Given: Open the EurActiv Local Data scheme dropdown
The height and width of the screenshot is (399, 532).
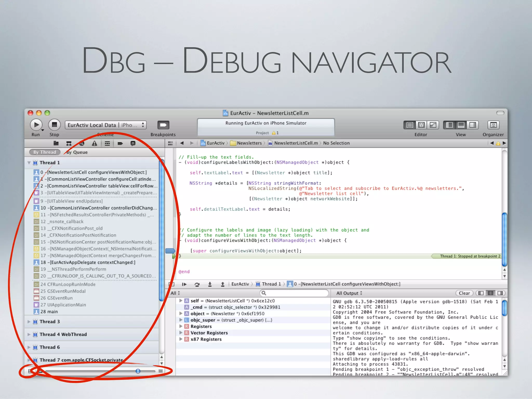Looking at the screenshot, I should [x=106, y=125].
